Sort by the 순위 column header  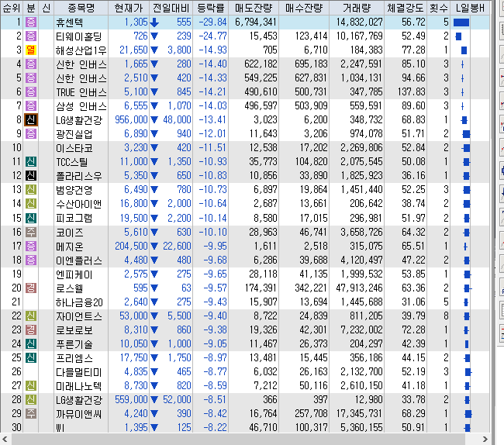(12, 8)
